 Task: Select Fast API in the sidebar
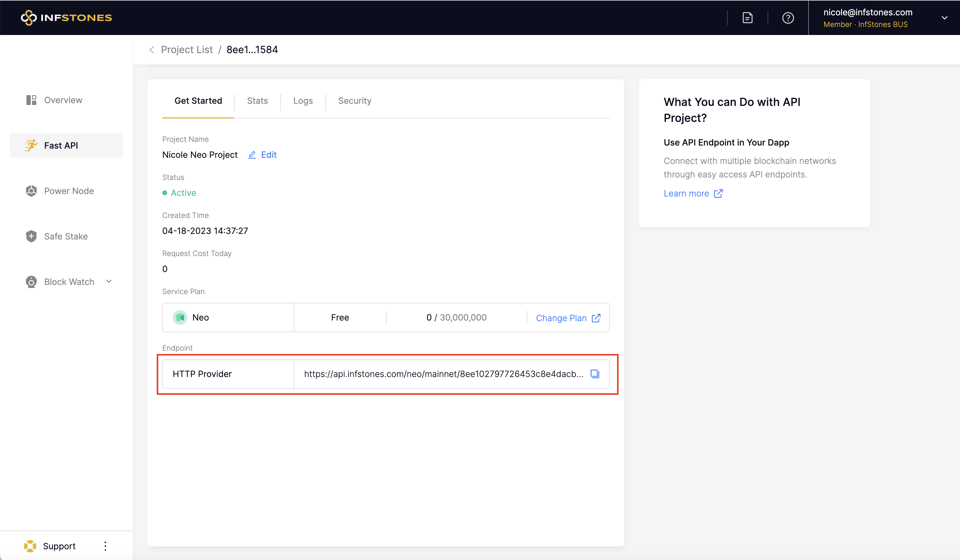coord(61,146)
